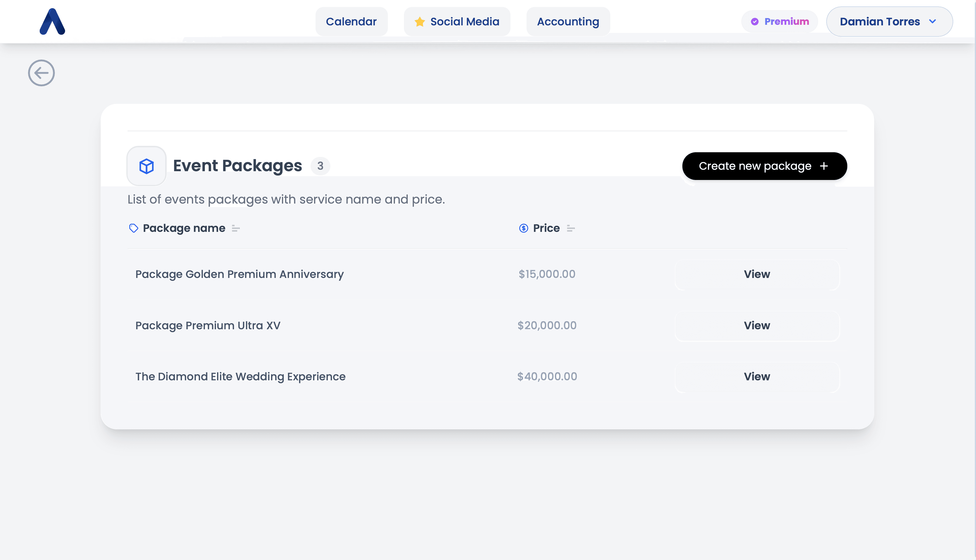The image size is (976, 560).
Task: Click the tag icon beside Package name
Action: coord(134,228)
